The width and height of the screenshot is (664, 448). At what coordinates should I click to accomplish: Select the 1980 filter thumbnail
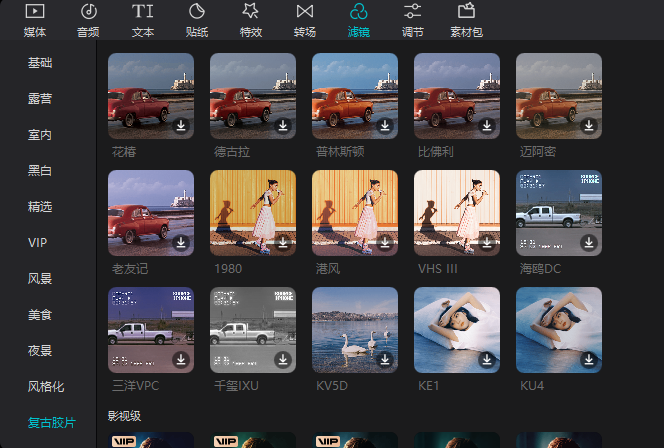(x=252, y=212)
